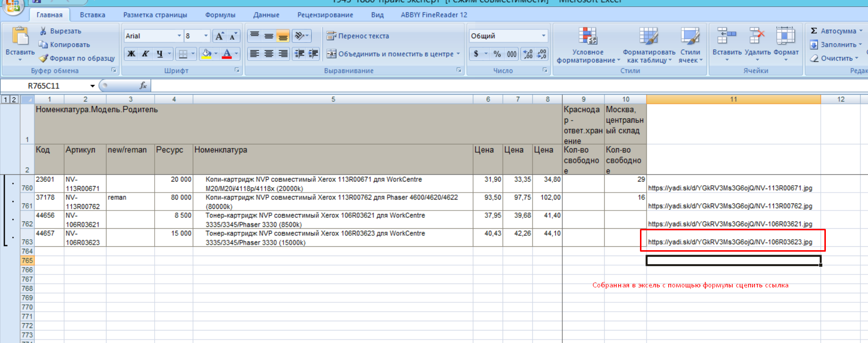Viewport: 868px width, 343px height.
Task: Switch to the Рецензирование tab
Action: [x=325, y=15]
